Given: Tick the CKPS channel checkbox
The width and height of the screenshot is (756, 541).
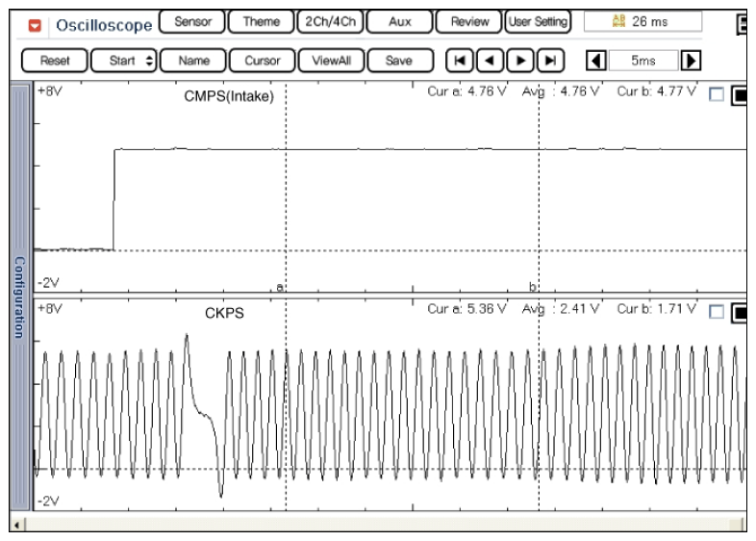Looking at the screenshot, I should pyautogui.click(x=716, y=312).
